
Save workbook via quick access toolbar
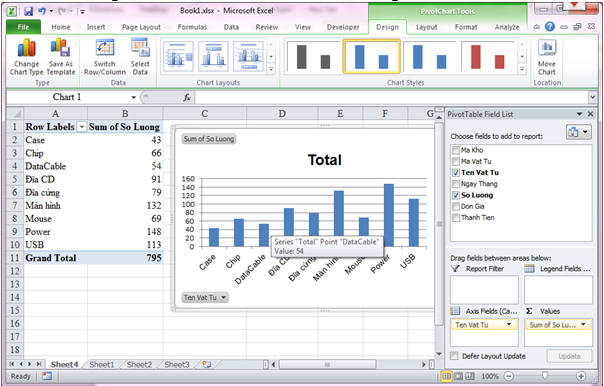coord(29,11)
